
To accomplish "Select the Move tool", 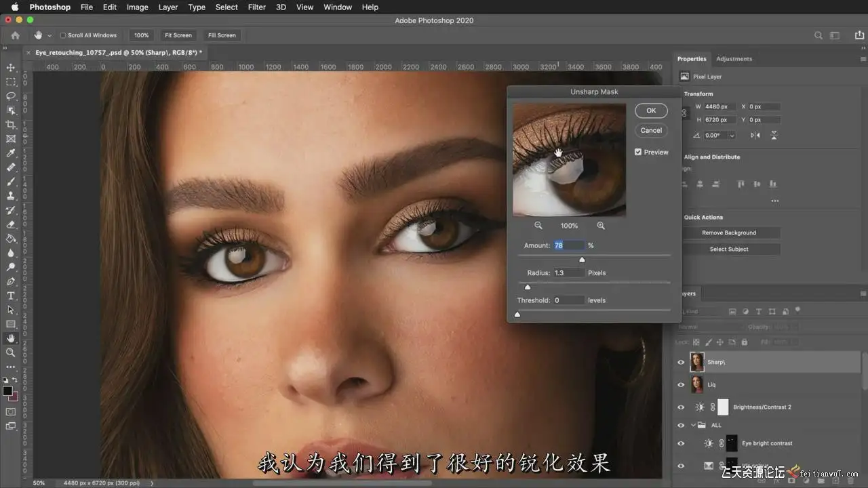I will point(11,68).
